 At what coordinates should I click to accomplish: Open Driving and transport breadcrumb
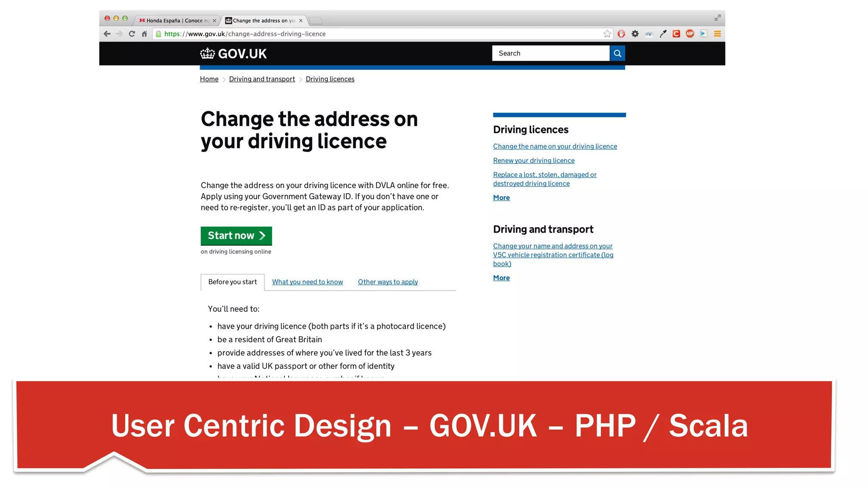point(262,79)
